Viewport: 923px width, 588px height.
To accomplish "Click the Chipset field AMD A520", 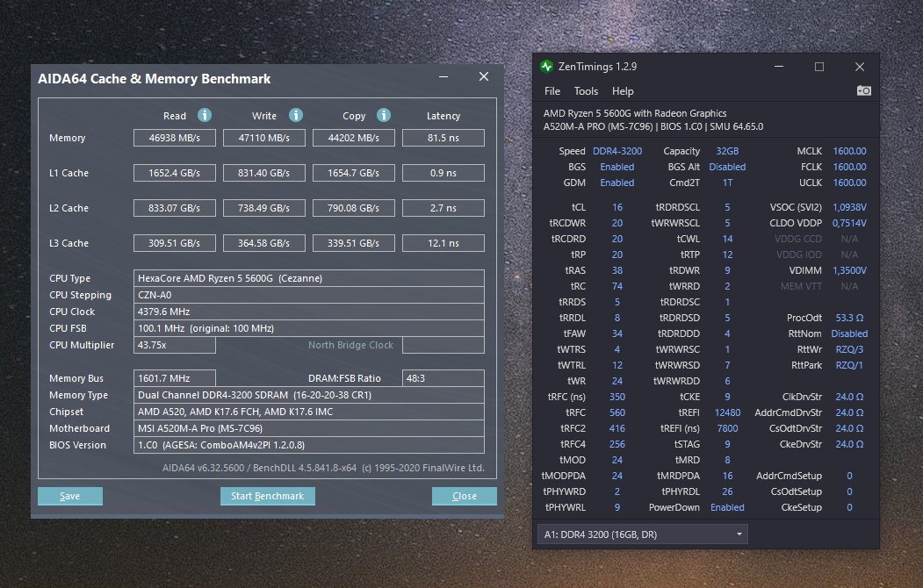I will [309, 412].
